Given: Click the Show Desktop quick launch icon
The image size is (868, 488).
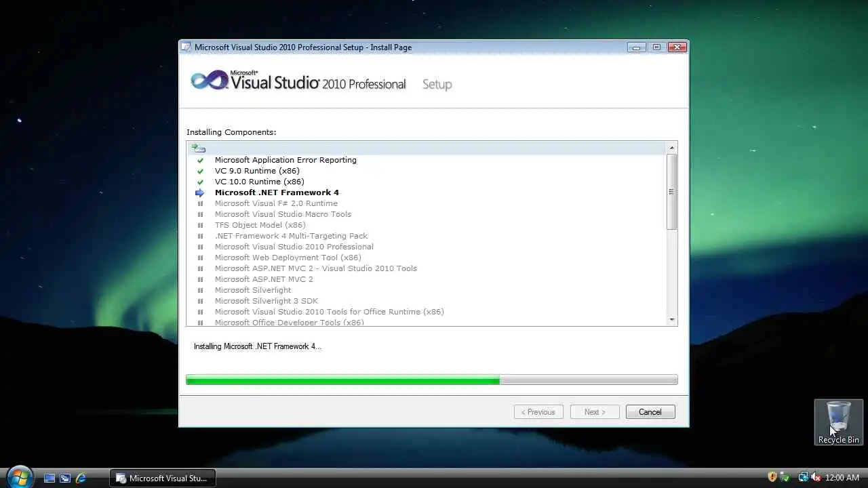Looking at the screenshot, I should point(50,478).
